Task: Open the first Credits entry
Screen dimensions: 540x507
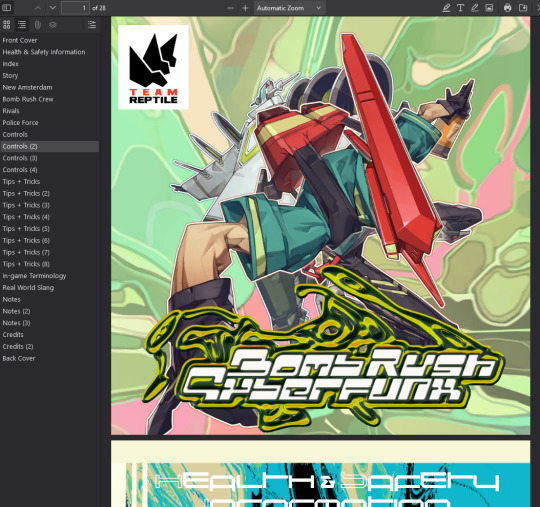Action: [13, 335]
